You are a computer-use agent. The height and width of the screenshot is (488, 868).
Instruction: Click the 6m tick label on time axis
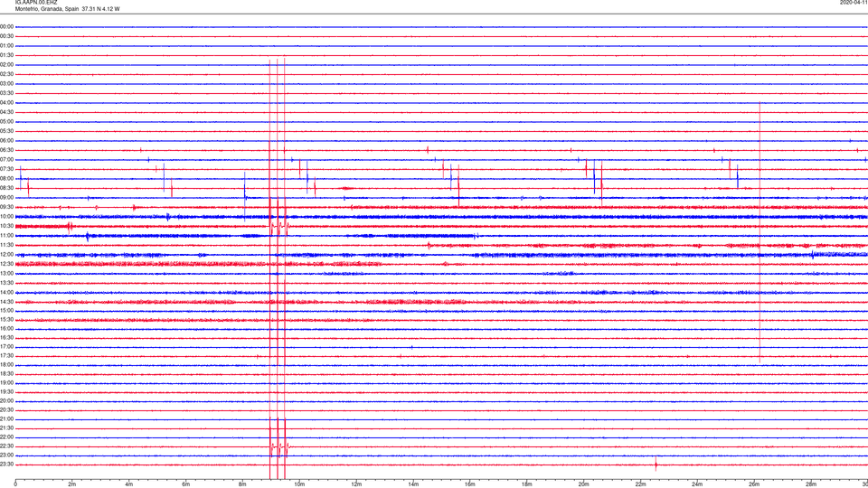[186, 484]
